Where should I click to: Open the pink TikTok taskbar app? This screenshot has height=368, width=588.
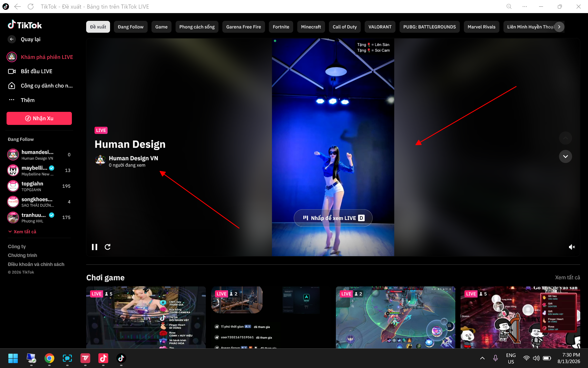point(103,358)
